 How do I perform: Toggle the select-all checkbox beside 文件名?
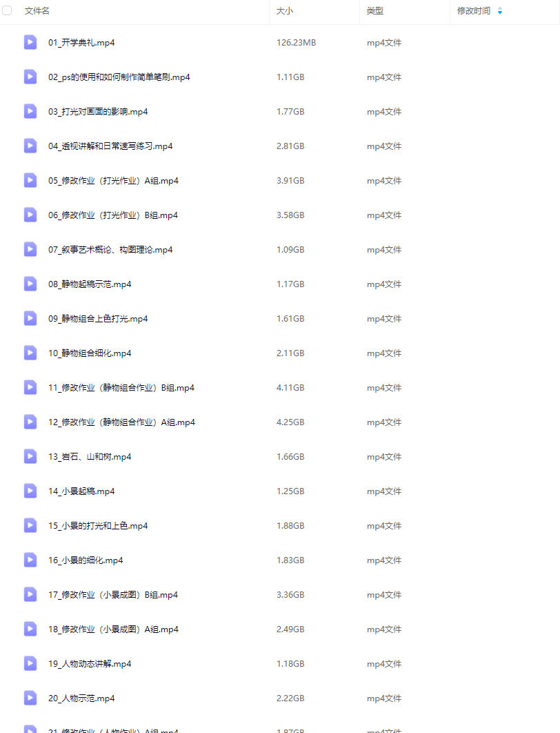pos(7,10)
